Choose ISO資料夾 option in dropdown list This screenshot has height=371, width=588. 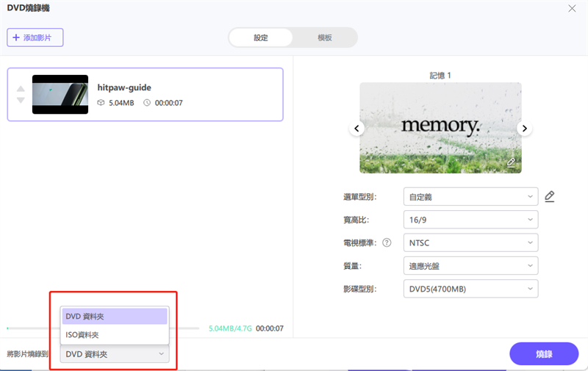coord(115,335)
